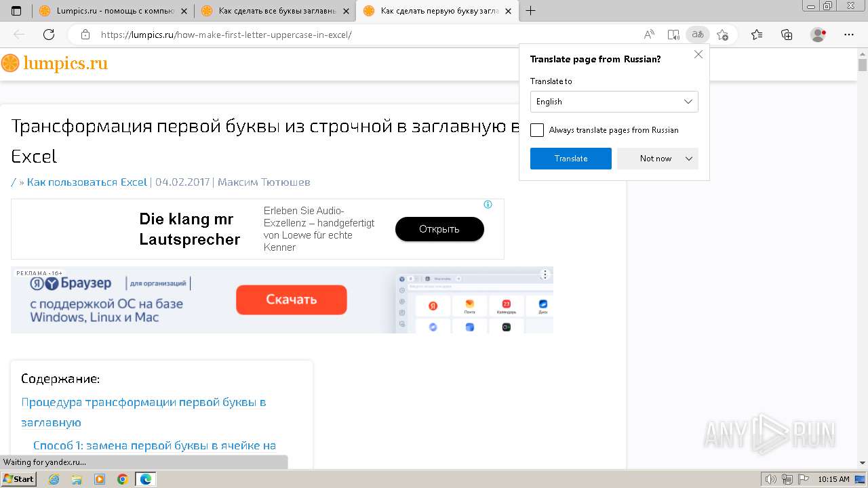Launch Google Chrome from taskbar
Image resolution: width=868 pixels, height=488 pixels.
click(123, 479)
